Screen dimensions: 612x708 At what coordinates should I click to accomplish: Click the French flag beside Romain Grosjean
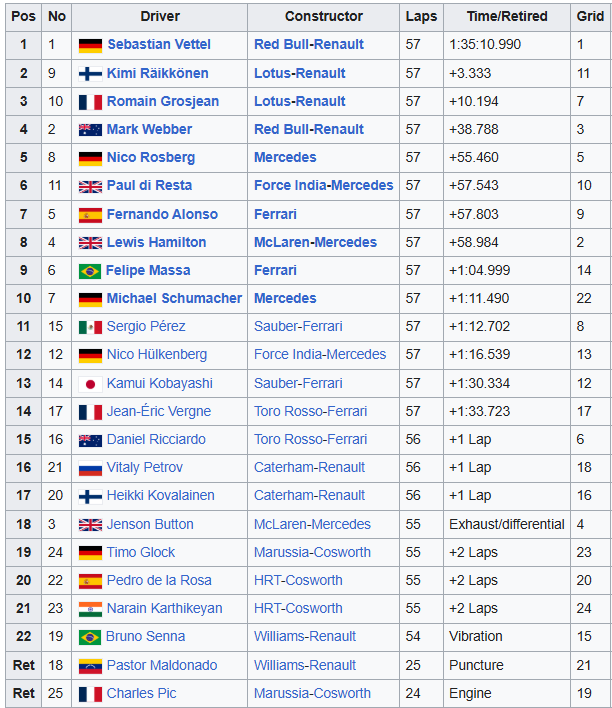pos(90,102)
